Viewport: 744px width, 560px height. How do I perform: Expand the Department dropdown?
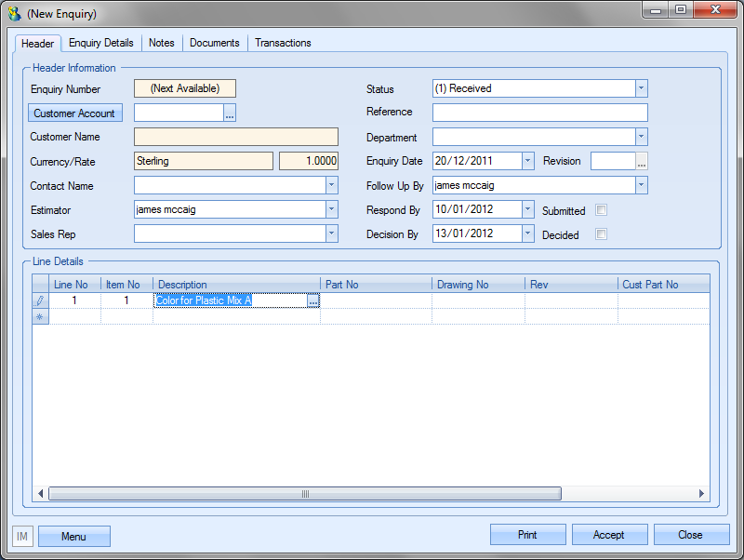(641, 137)
